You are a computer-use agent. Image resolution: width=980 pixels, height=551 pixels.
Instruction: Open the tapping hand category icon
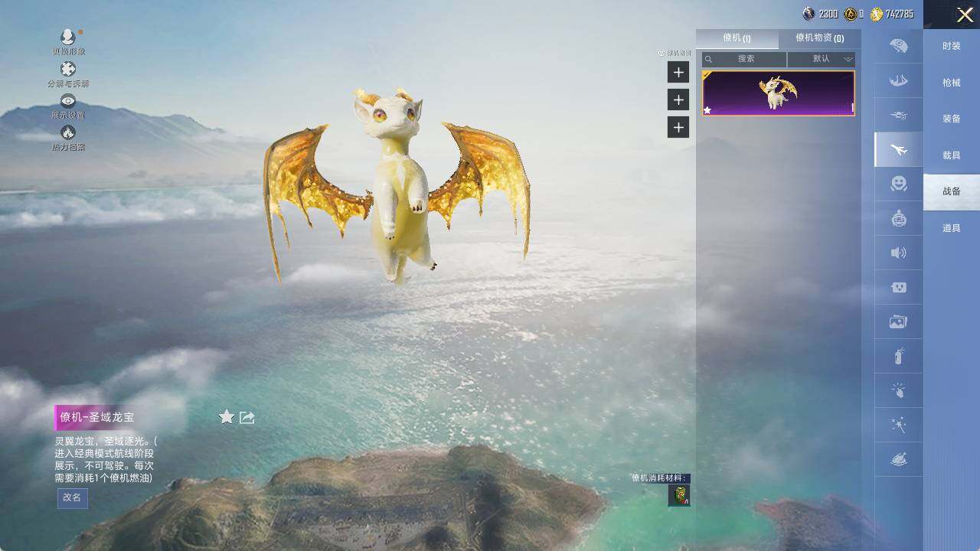tap(899, 390)
